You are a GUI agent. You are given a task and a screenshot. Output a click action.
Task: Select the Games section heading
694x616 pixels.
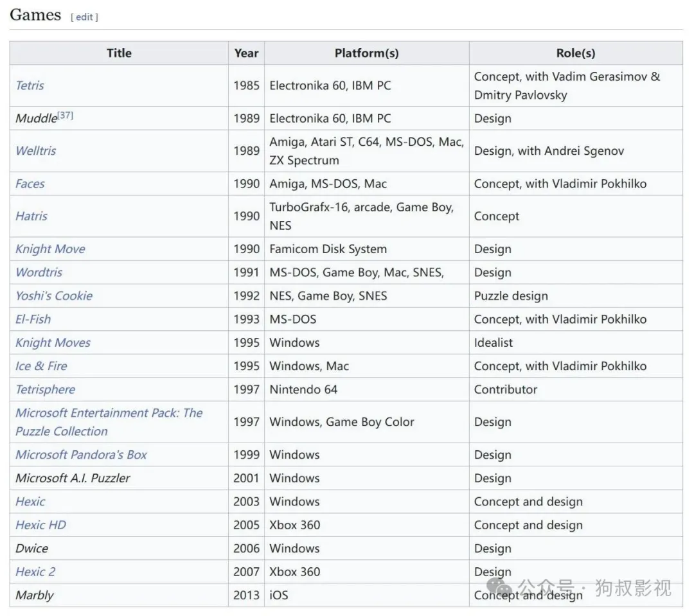point(35,15)
